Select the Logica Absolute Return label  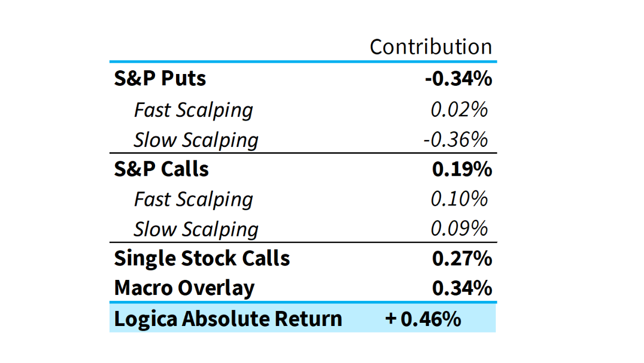coord(228,319)
